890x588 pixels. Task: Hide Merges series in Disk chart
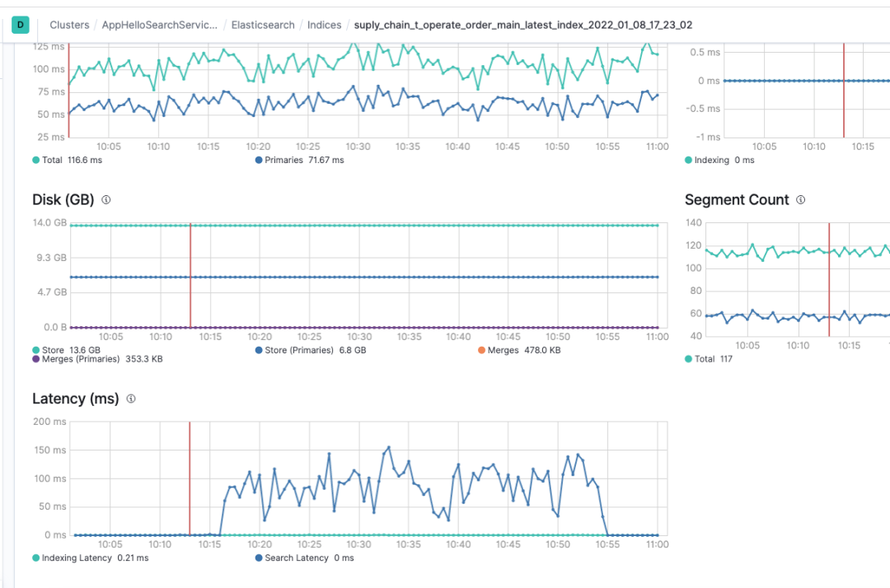click(519, 350)
